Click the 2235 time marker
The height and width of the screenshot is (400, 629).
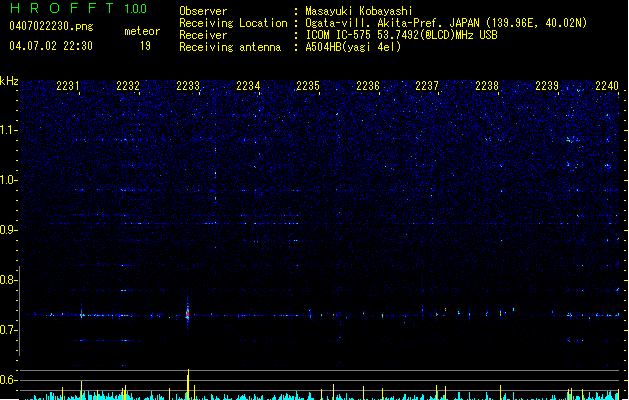coord(308,86)
